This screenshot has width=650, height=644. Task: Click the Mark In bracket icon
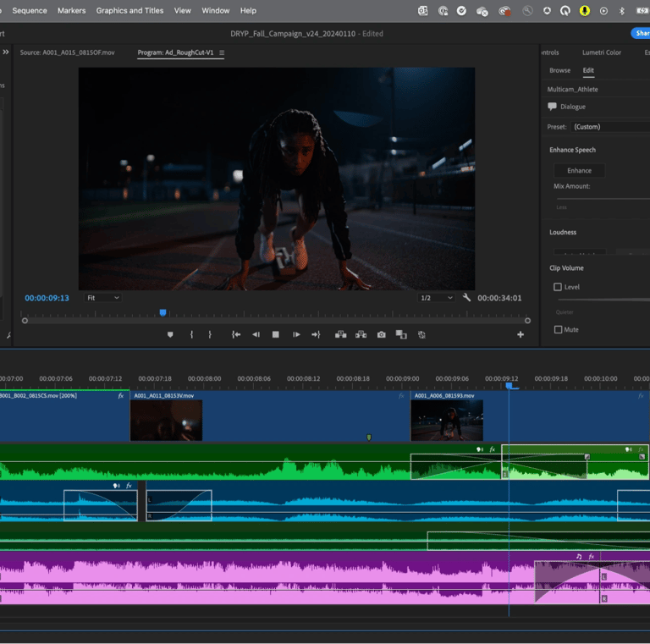(x=191, y=335)
